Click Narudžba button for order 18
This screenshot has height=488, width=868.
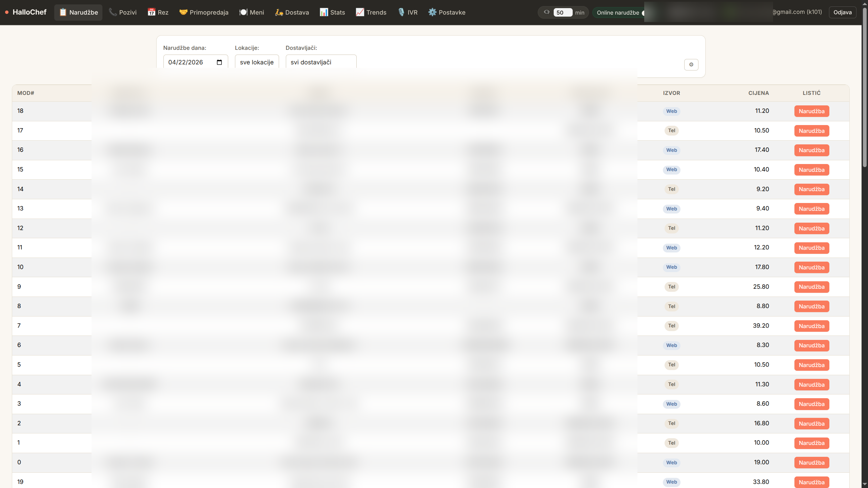tap(811, 111)
